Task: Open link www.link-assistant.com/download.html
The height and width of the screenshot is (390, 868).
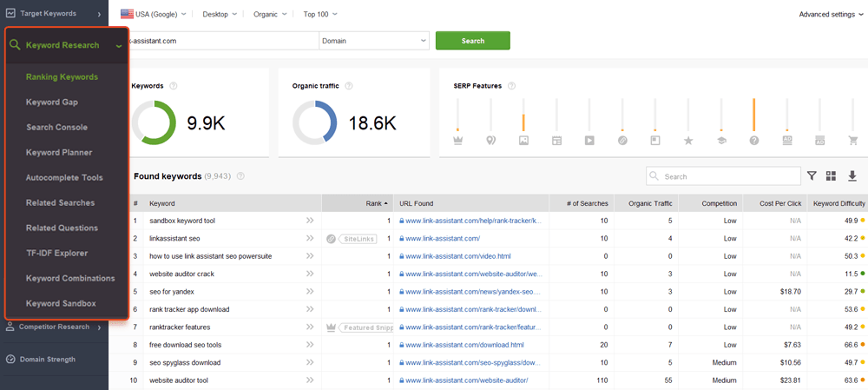Action: click(x=464, y=345)
